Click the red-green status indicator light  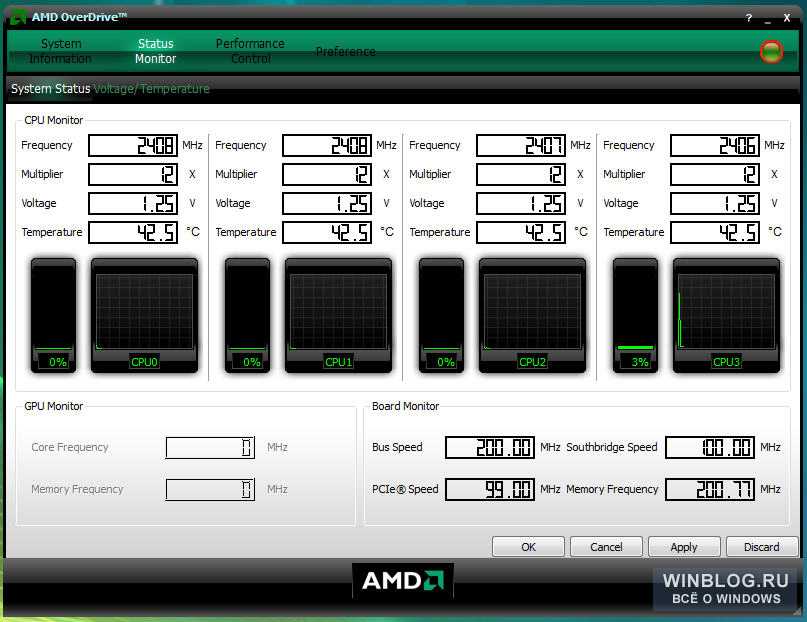pyautogui.click(x=771, y=51)
